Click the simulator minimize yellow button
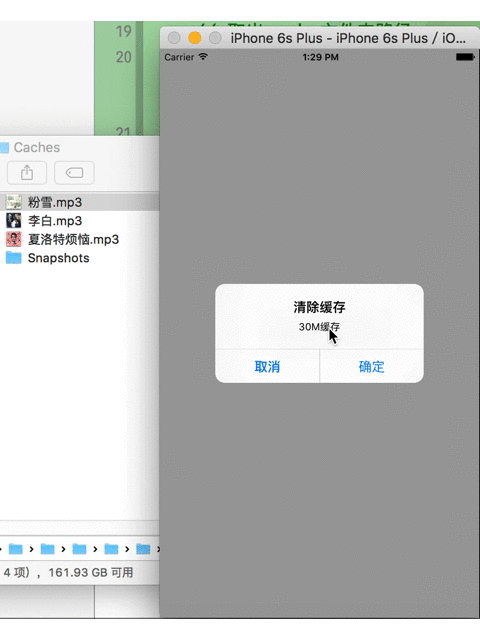 [195, 38]
